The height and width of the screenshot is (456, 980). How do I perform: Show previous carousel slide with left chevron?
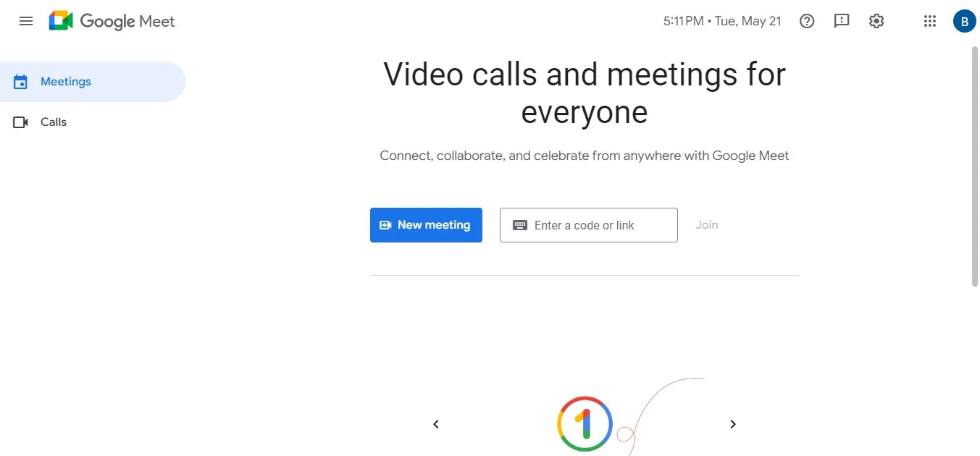point(436,424)
